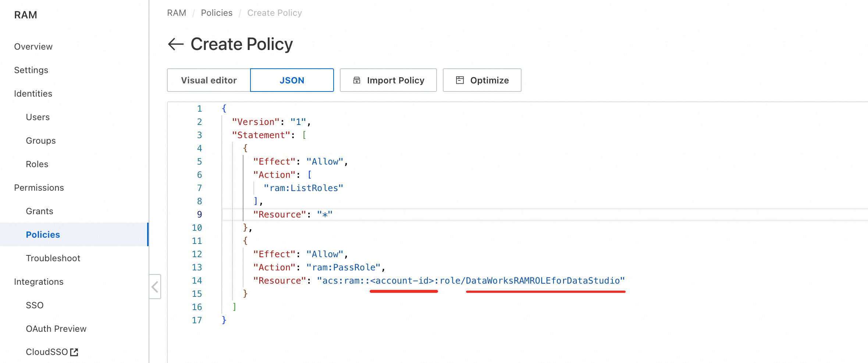Click the Integrations sidebar section
Screen dimensions: 868x363
click(39, 282)
